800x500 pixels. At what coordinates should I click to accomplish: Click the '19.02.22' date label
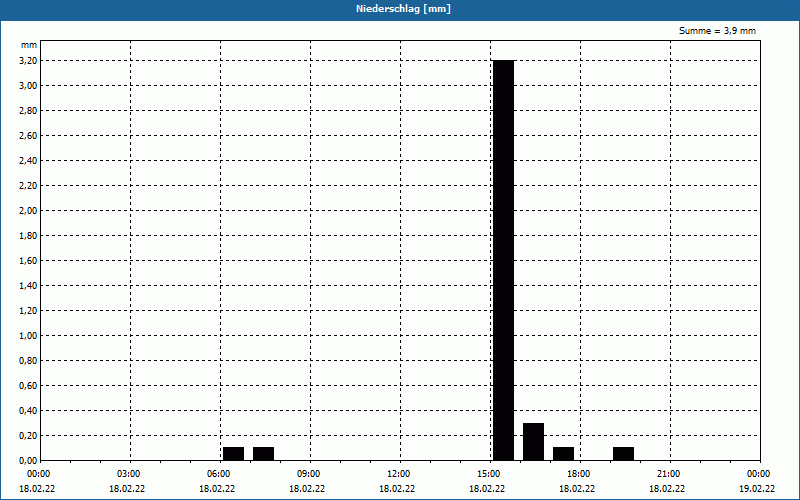pyautogui.click(x=757, y=489)
